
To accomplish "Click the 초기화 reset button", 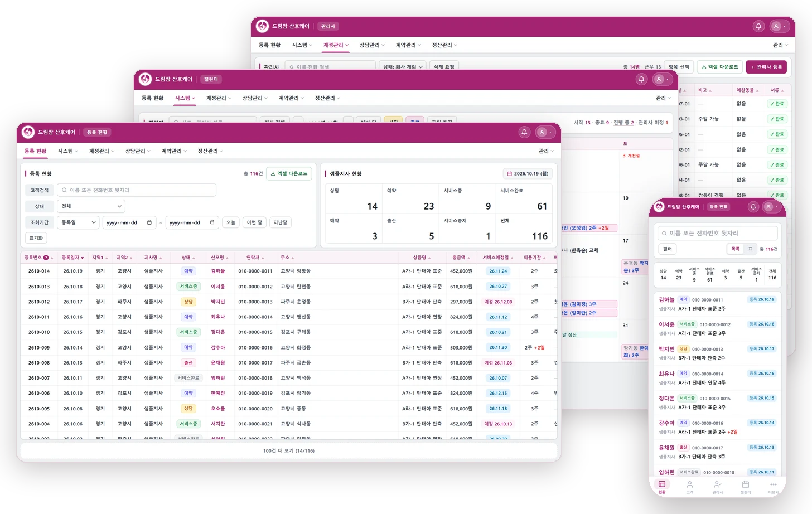I will coord(36,238).
